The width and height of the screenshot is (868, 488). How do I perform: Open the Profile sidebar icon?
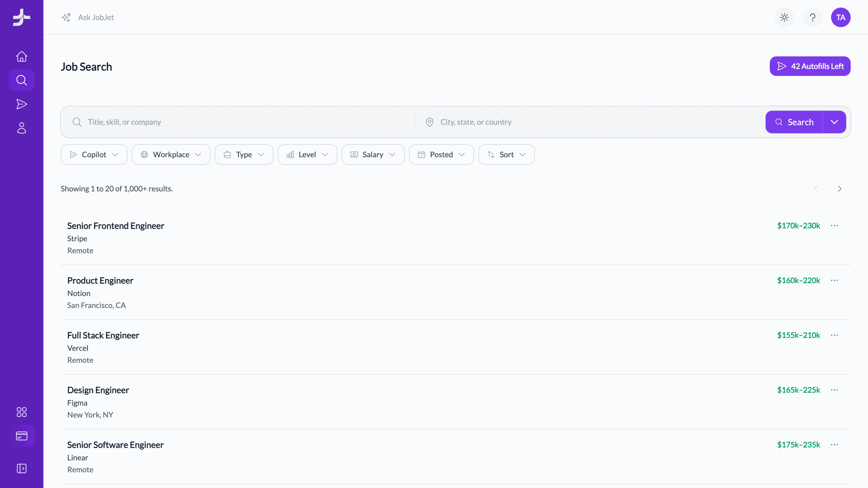(22, 128)
